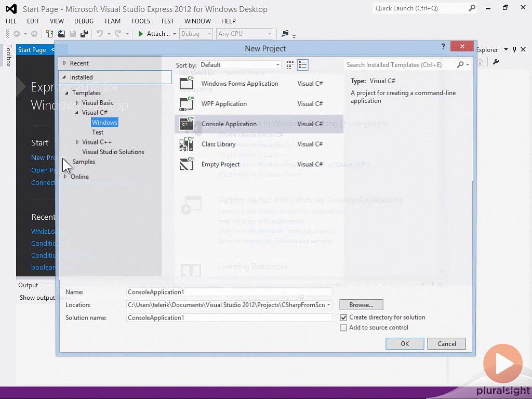This screenshot has width=532, height=399.
Task: Switch template list to medium icons view
Action: pyautogui.click(x=290, y=65)
